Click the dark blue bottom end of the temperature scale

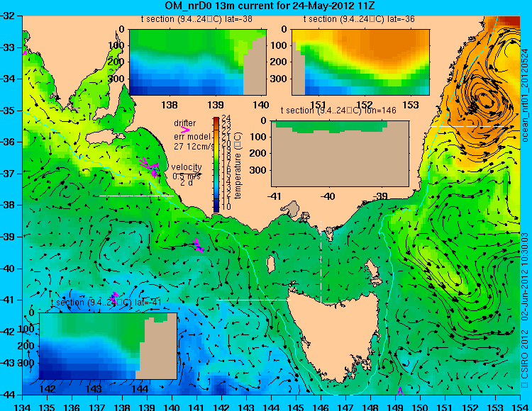[216, 207]
